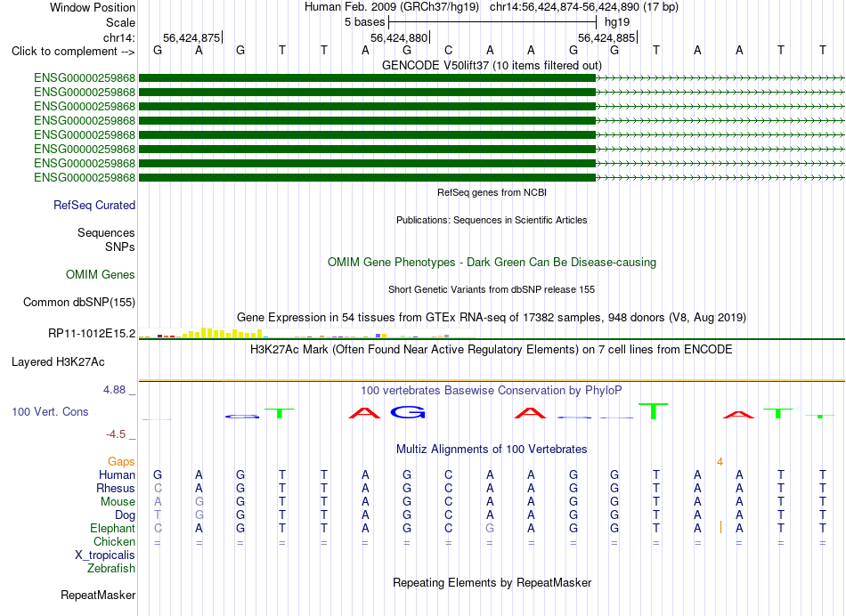Click the chr14: ruler label
The height and width of the screenshot is (616, 846).
(118, 37)
